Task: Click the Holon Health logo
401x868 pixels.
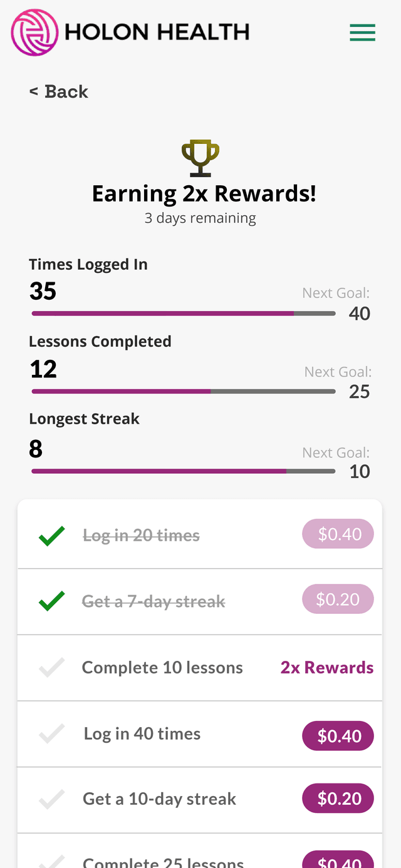Action: [x=130, y=33]
